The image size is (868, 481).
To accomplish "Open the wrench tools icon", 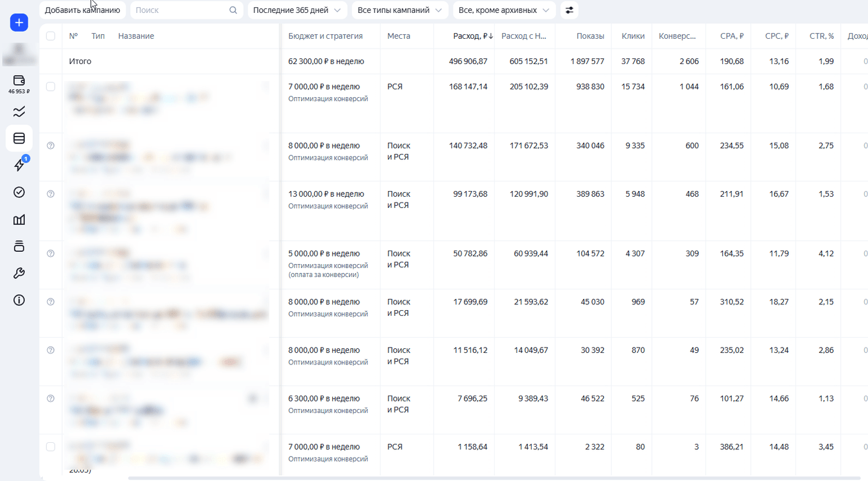I will click(x=19, y=273).
